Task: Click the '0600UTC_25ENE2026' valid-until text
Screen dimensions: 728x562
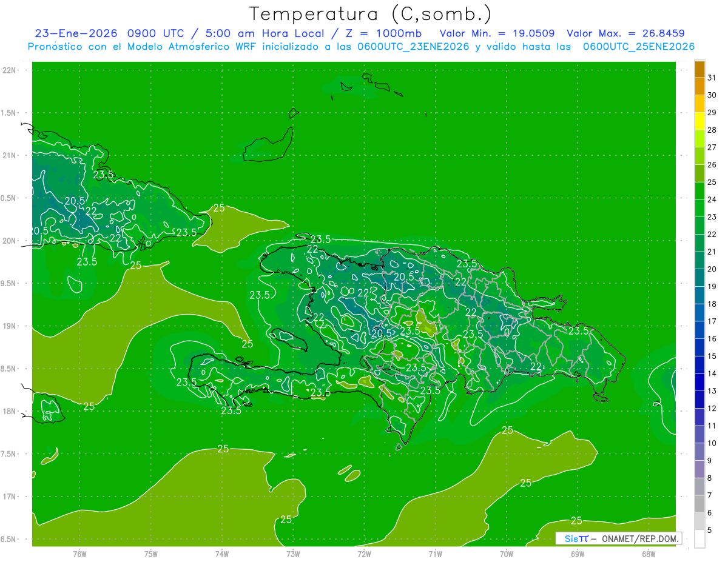Action: point(639,47)
